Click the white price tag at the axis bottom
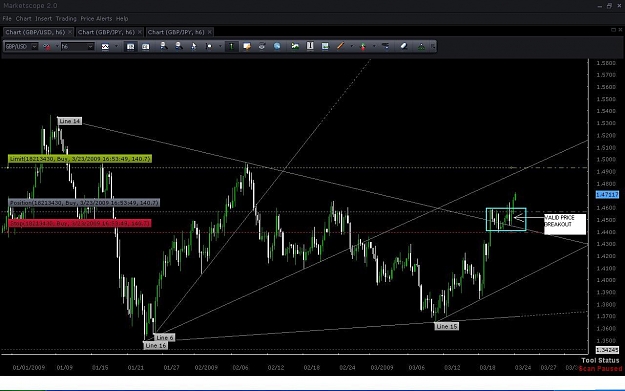This screenshot has width=625, height=391. coord(607,350)
